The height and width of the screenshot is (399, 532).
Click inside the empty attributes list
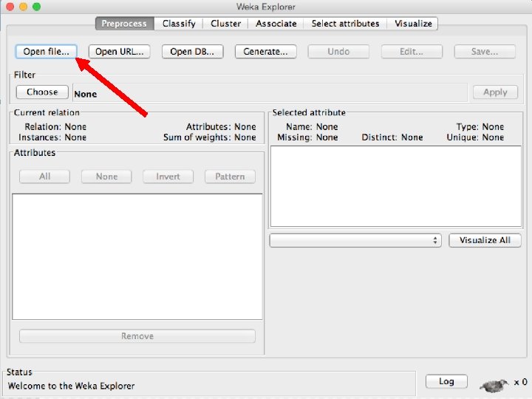click(137, 256)
